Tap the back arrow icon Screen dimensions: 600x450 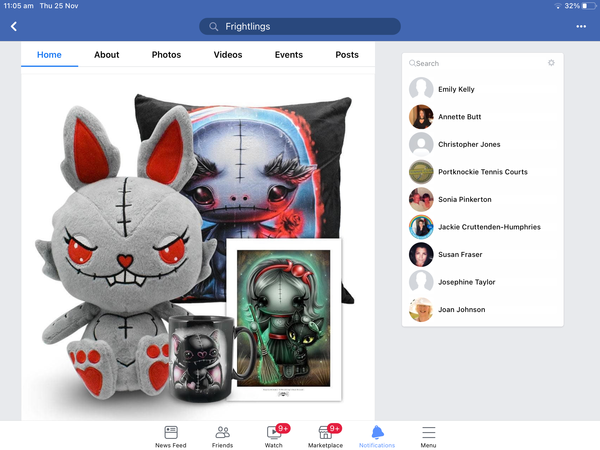coord(14,26)
